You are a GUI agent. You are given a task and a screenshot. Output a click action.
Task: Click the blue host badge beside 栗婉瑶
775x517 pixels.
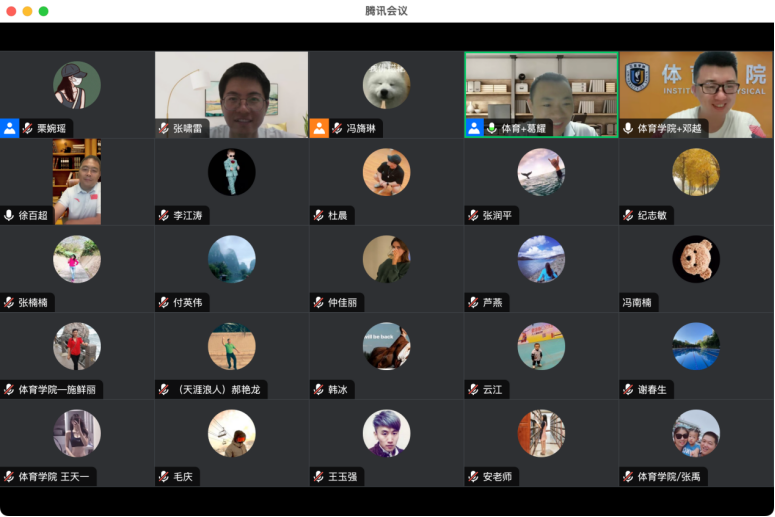point(10,128)
